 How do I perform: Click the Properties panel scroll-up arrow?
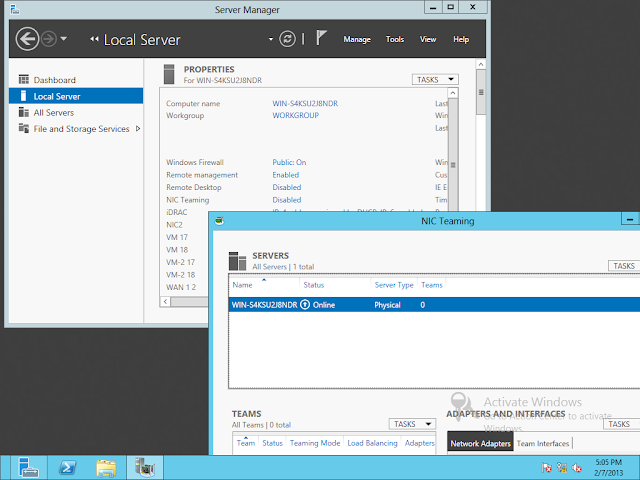click(x=453, y=93)
